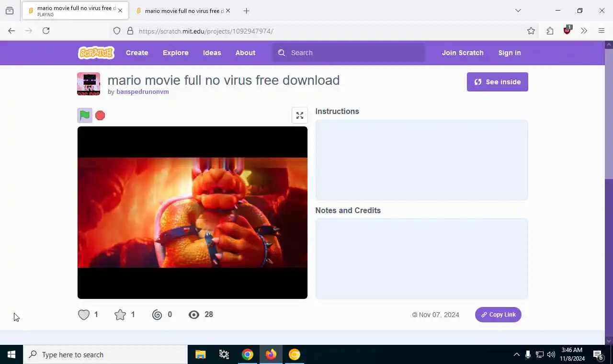This screenshot has width=613, height=364.
Task: Click Join Scratch
Action: [463, 53]
